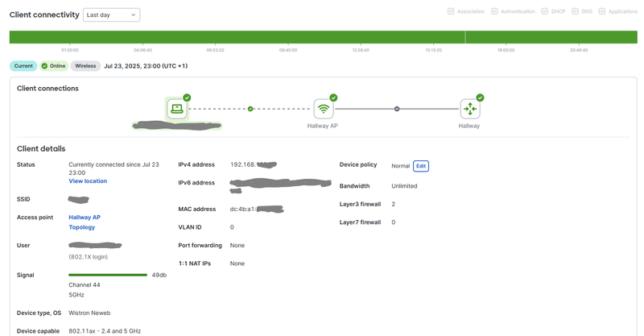Select the Current status tab pill
The image size is (644, 336).
tap(23, 66)
